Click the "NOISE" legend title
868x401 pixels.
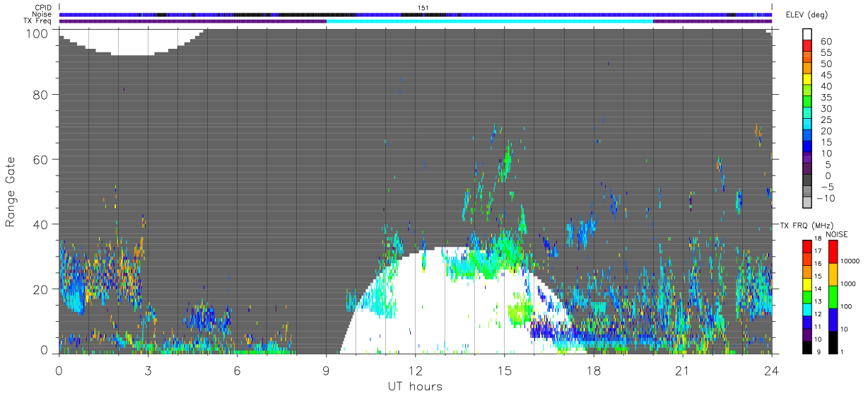tap(836, 234)
